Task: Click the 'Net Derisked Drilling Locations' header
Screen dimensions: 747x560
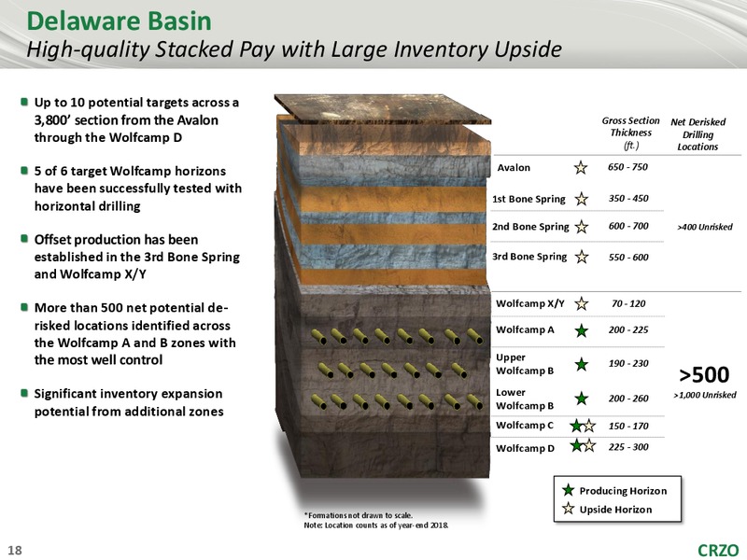Action: pyautogui.click(x=698, y=134)
